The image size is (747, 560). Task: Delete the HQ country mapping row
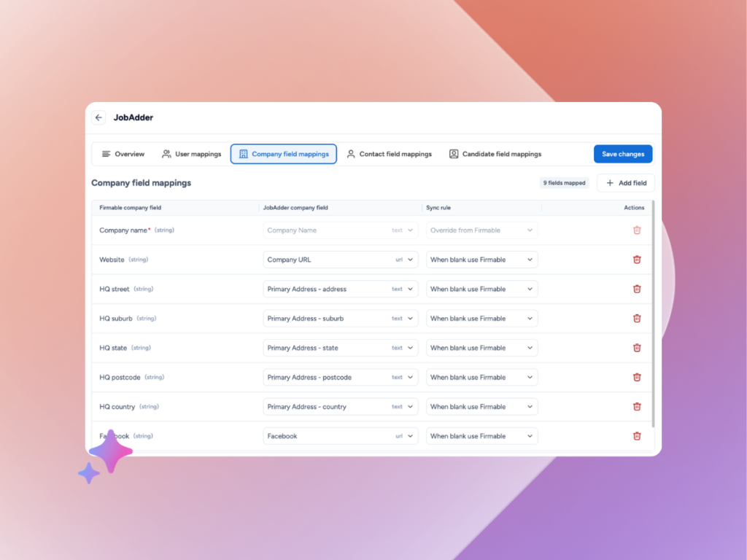pos(637,407)
